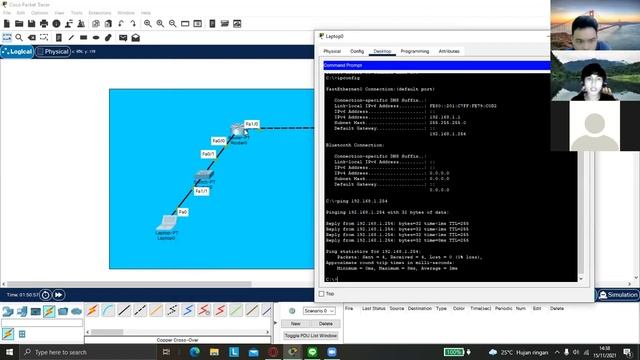Switch to Laptop0 Physical tab
The image size is (640, 360).
click(x=332, y=51)
